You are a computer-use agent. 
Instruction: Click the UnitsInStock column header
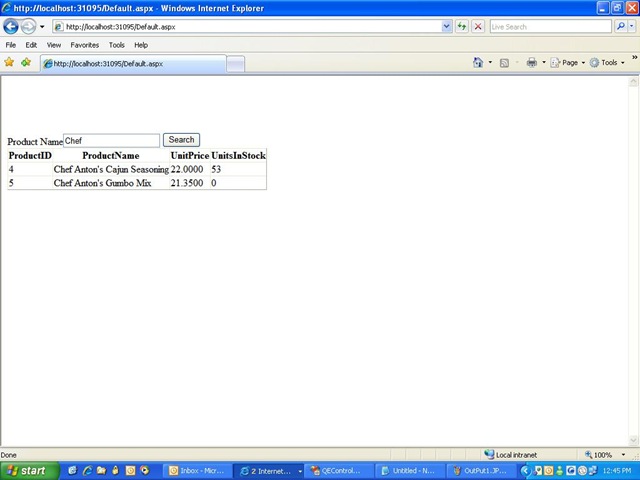(x=238, y=156)
